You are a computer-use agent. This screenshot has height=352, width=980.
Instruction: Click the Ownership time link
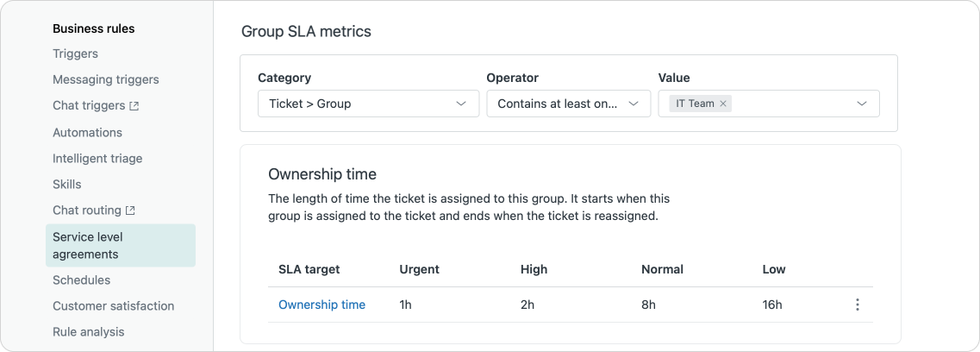321,305
